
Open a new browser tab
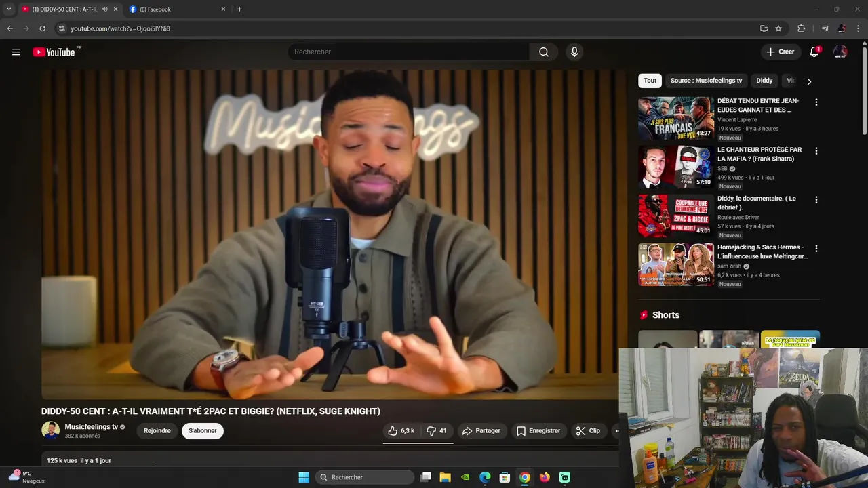pyautogui.click(x=239, y=9)
